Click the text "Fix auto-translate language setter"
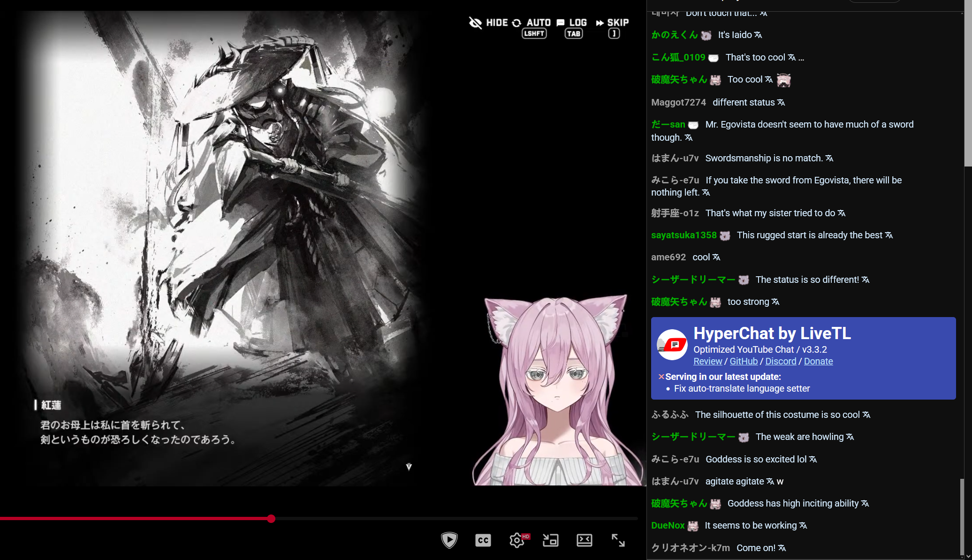The height and width of the screenshot is (560, 972). click(x=742, y=389)
